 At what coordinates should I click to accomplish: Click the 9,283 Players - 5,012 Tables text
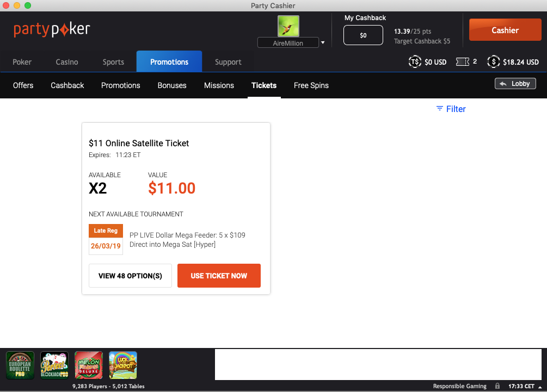[x=108, y=386]
